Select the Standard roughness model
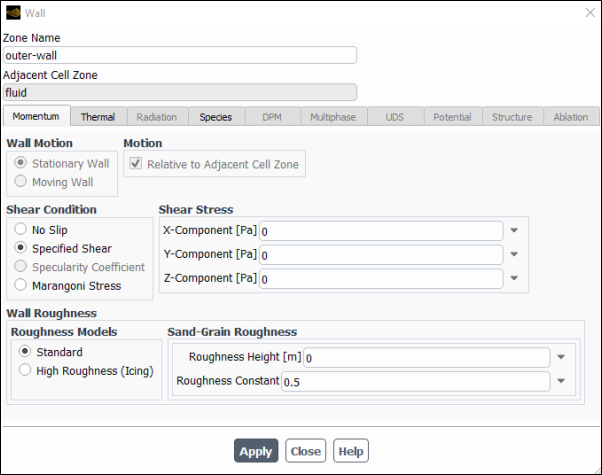602x475 pixels. (25, 351)
